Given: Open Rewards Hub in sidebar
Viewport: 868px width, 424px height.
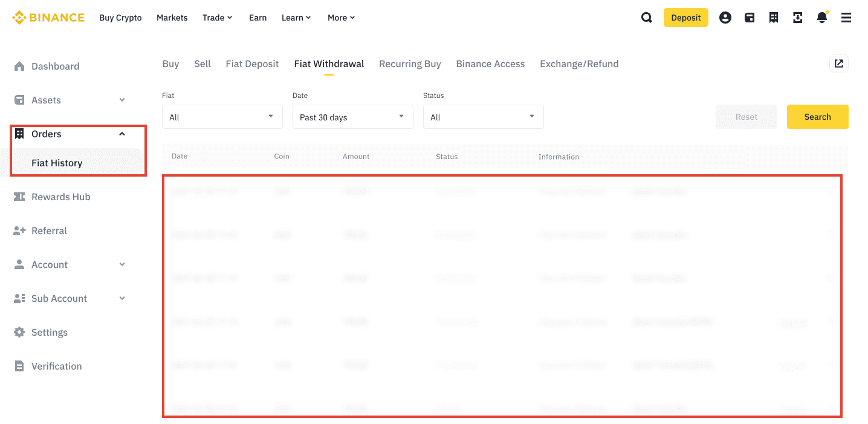Looking at the screenshot, I should (61, 197).
